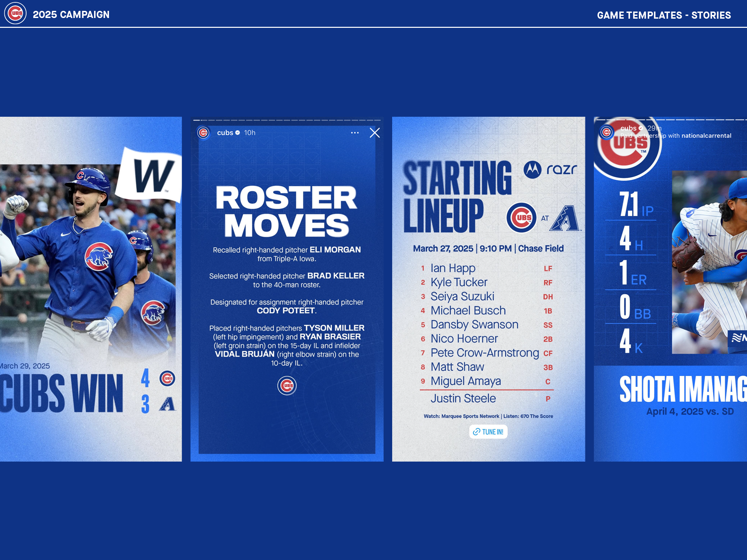Image resolution: width=747 pixels, height=560 pixels.
Task: Click the story progress bar on Roster Moves
Action: [287, 120]
